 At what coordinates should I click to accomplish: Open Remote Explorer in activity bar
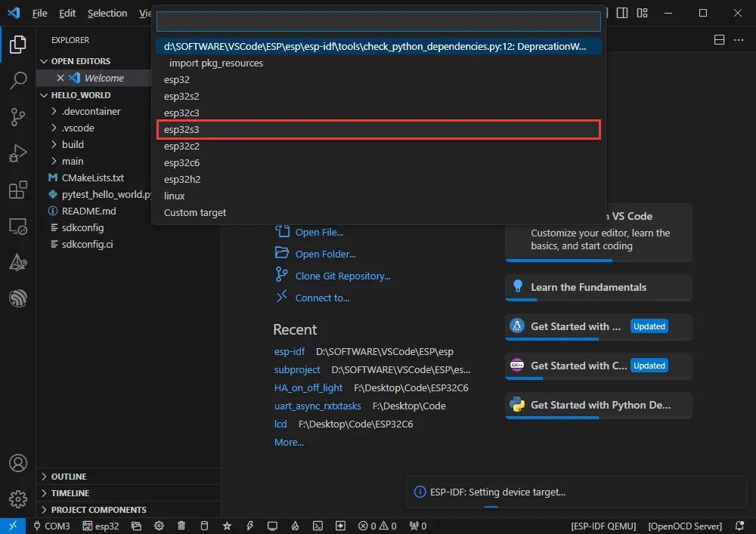pos(18,226)
